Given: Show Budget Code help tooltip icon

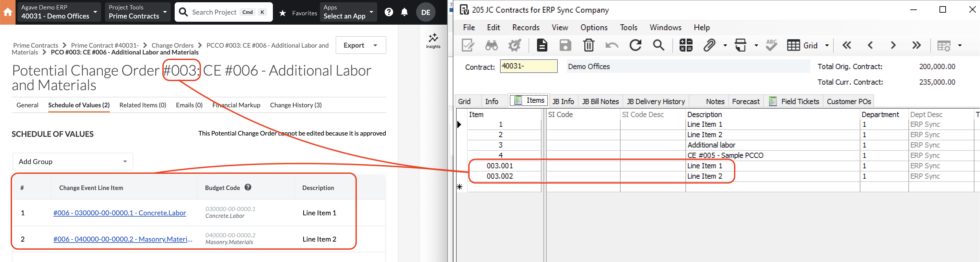Looking at the screenshot, I should (x=248, y=187).
